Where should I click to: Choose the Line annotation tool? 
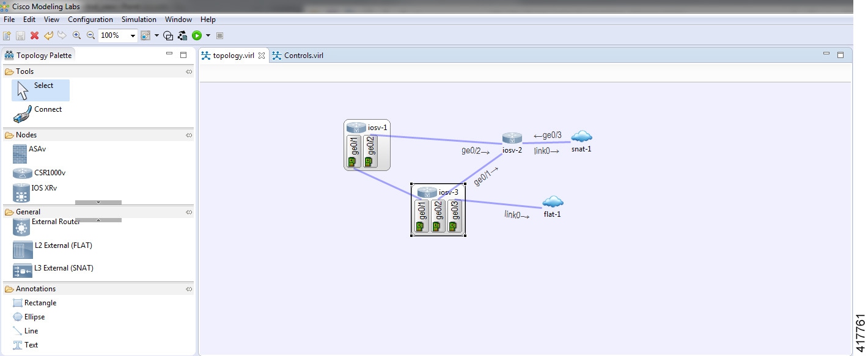coord(26,331)
